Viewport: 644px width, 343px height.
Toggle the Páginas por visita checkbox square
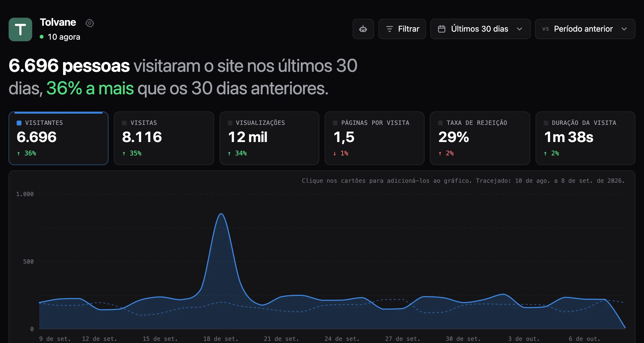pyautogui.click(x=335, y=123)
